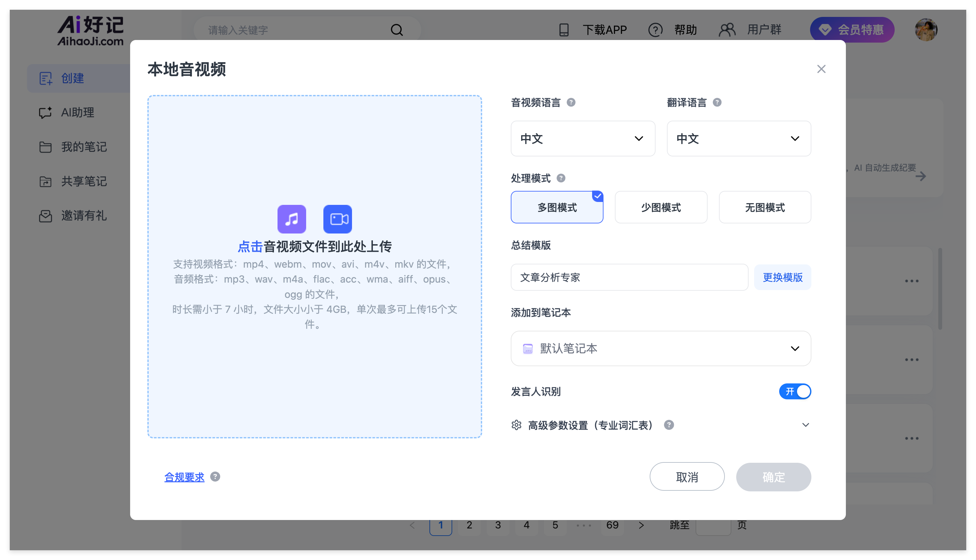Click the help icon beside 合规要求
The width and height of the screenshot is (976, 560).
[215, 476]
